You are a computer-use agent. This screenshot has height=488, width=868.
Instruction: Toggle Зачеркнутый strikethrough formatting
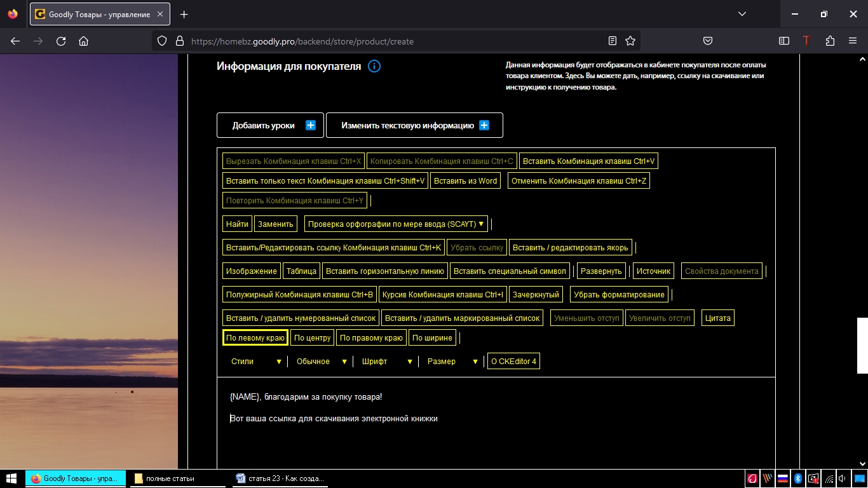[x=536, y=295]
